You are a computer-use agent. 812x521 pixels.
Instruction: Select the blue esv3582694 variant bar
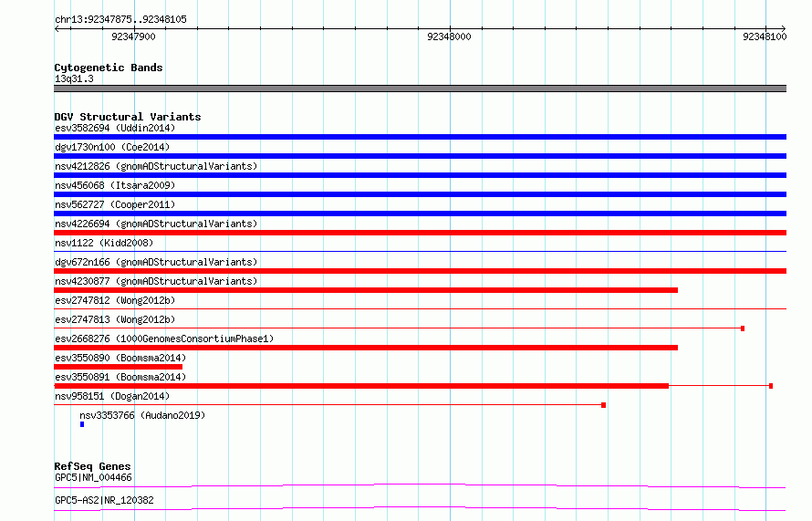[420, 137]
